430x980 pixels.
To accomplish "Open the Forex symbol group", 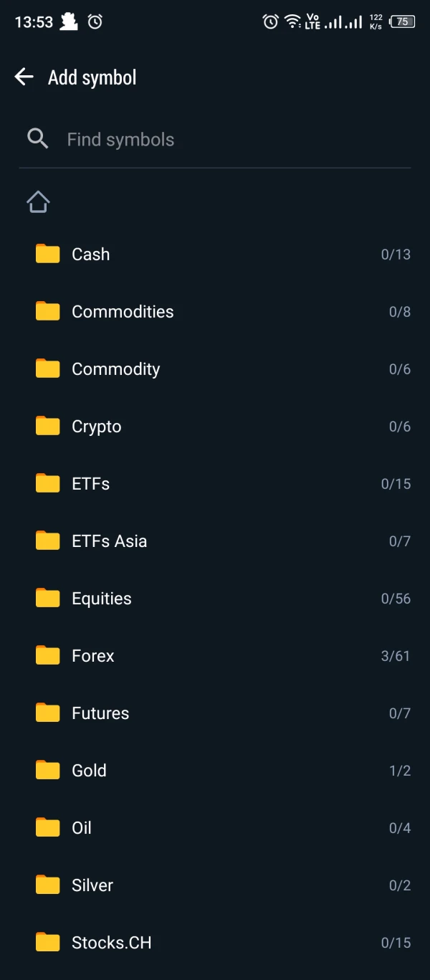I will [93, 656].
